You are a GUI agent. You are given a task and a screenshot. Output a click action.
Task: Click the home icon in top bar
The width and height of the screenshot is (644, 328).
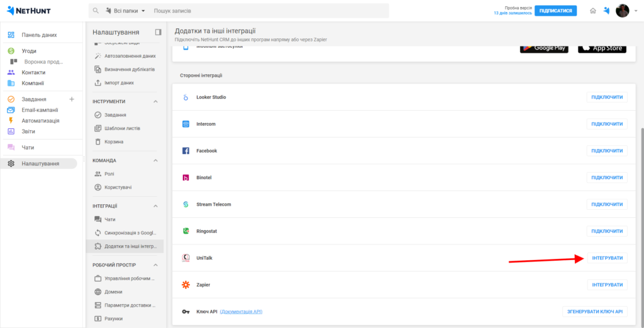[592, 11]
